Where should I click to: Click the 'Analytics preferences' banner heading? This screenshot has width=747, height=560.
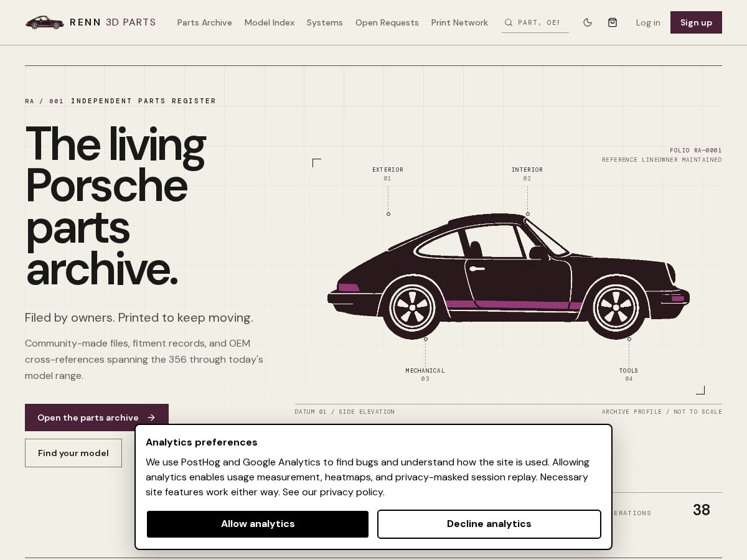(202, 442)
